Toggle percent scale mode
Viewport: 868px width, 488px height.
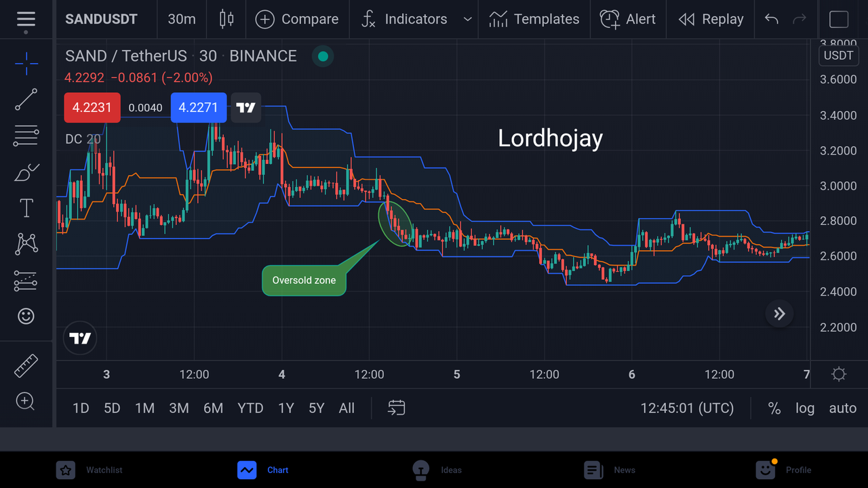point(774,408)
